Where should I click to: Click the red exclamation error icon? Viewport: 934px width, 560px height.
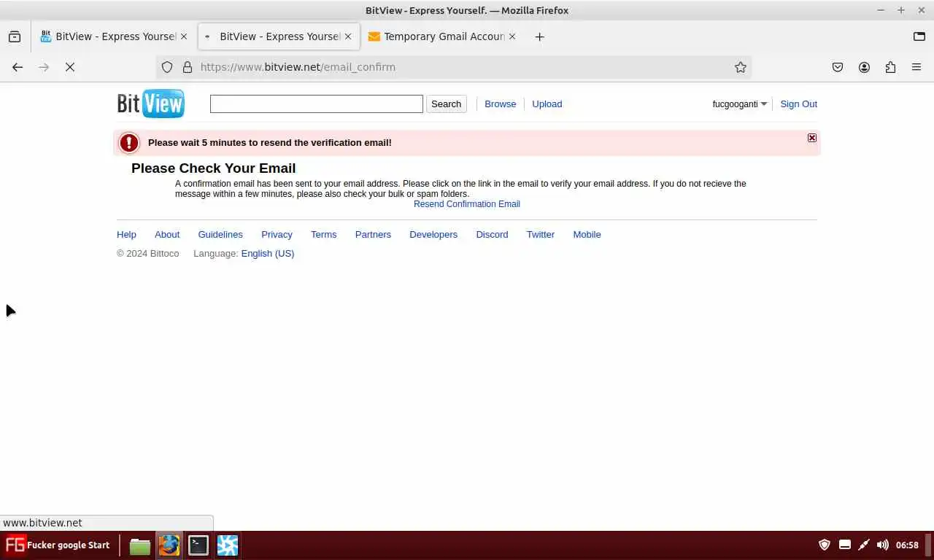tap(129, 143)
